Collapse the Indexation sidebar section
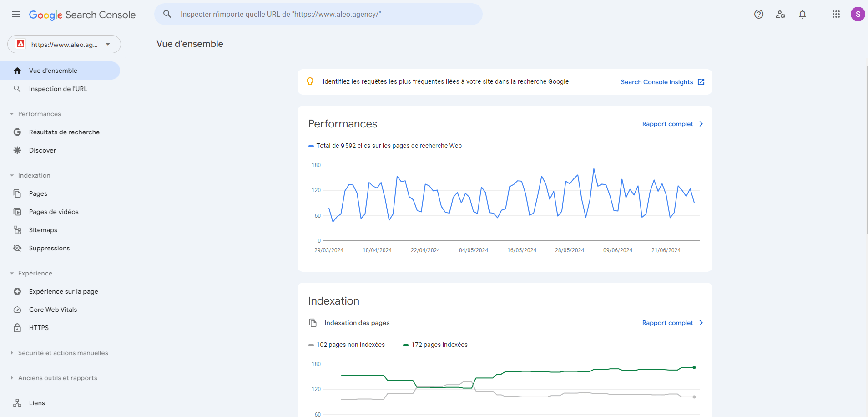Screen dimensions: 868x417 [x=12, y=175]
